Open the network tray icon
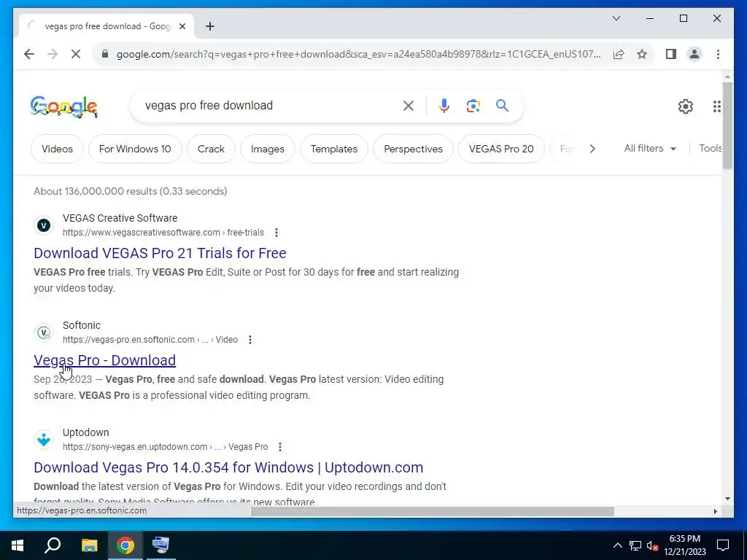 point(635,545)
